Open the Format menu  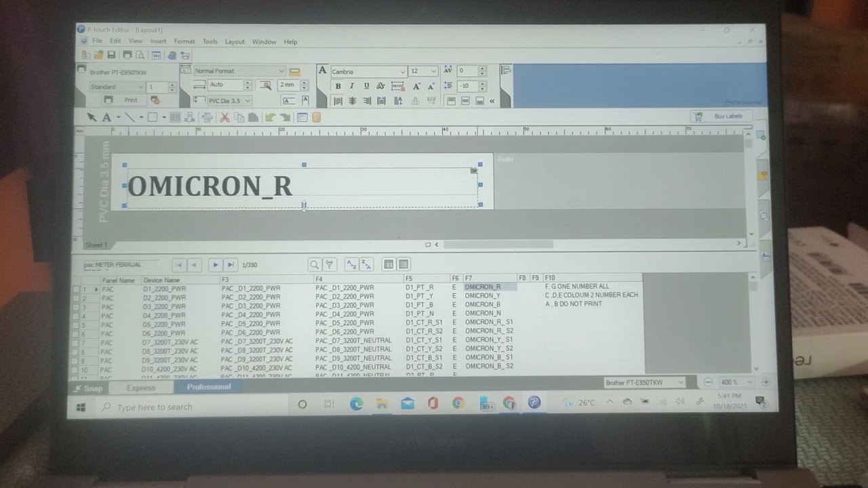pyautogui.click(x=184, y=41)
